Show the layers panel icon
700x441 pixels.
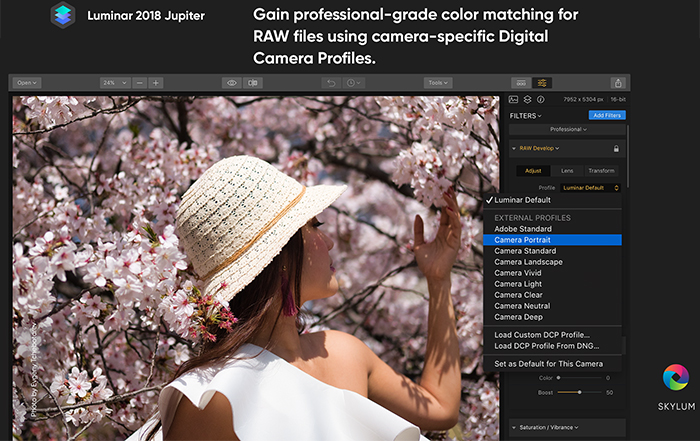pyautogui.click(x=527, y=100)
